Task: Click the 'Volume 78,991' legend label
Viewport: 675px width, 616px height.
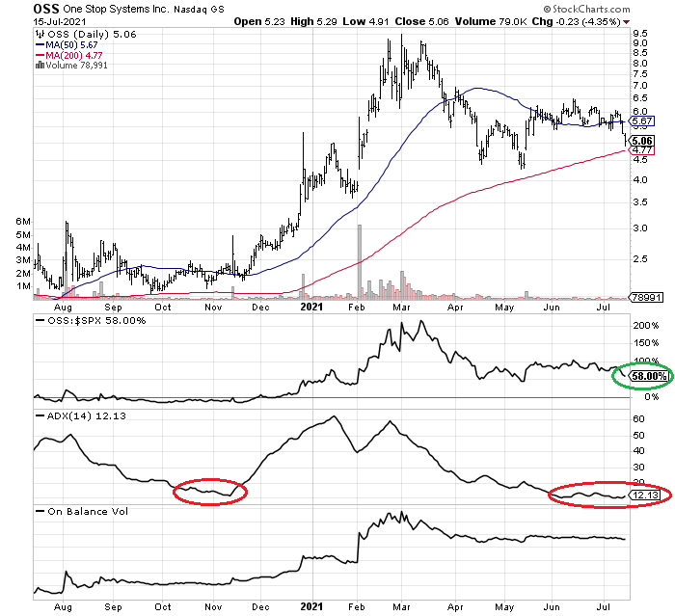Action: point(76,65)
